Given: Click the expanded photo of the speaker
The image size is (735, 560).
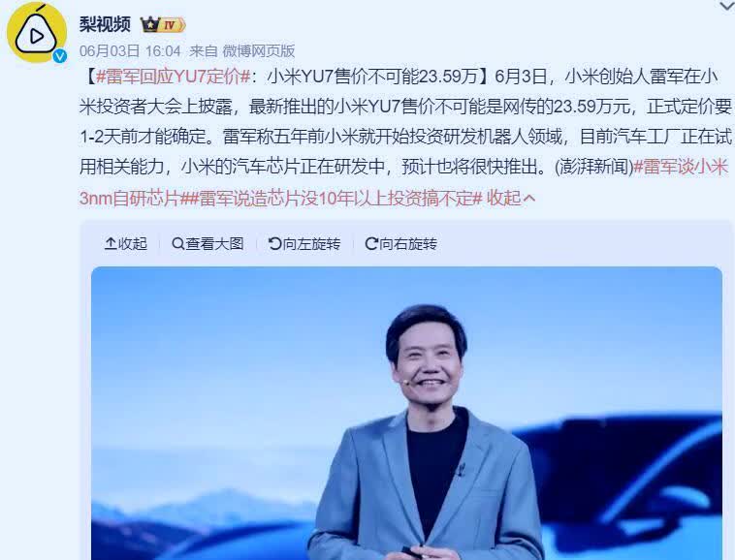Looking at the screenshot, I should tap(406, 413).
